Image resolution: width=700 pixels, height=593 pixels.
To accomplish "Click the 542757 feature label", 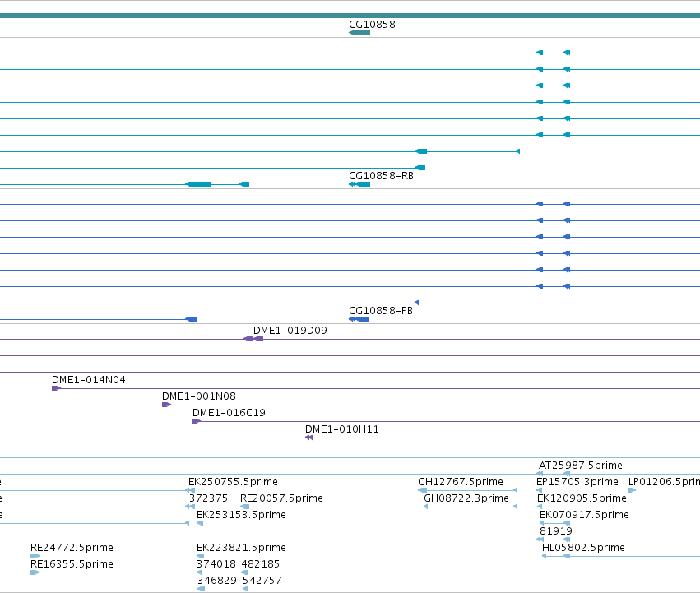I will 262,581.
